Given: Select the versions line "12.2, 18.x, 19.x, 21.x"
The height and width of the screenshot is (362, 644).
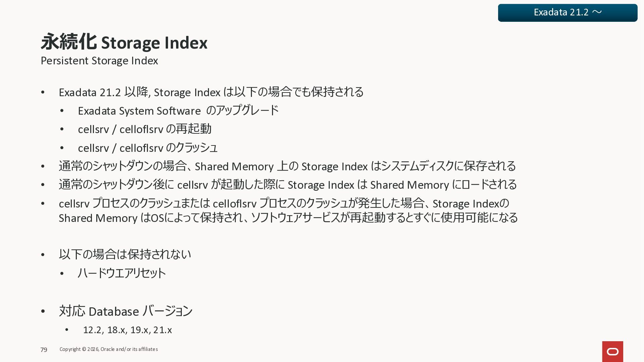Looking at the screenshot, I should coord(127,330).
